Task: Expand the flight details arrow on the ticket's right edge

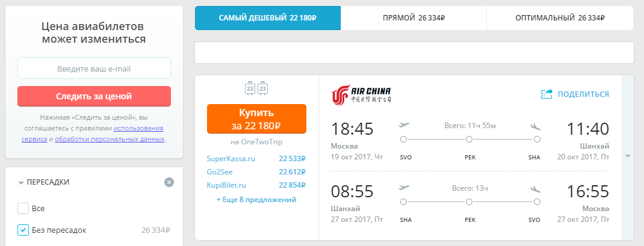Action: [628, 156]
